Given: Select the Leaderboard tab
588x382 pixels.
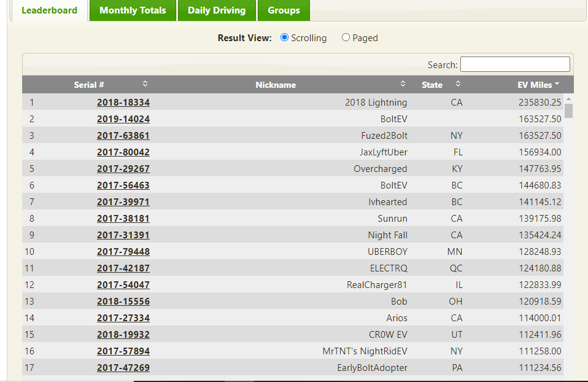Looking at the screenshot, I should point(49,10).
